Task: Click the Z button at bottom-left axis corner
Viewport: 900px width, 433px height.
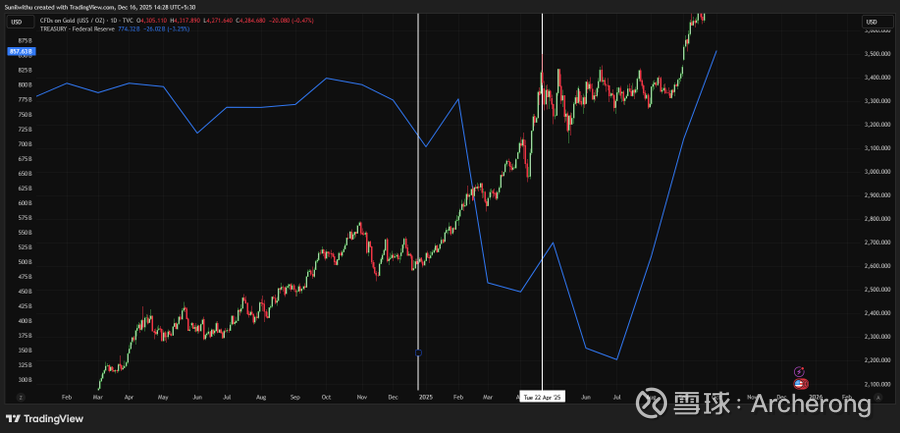Action: 20,397
